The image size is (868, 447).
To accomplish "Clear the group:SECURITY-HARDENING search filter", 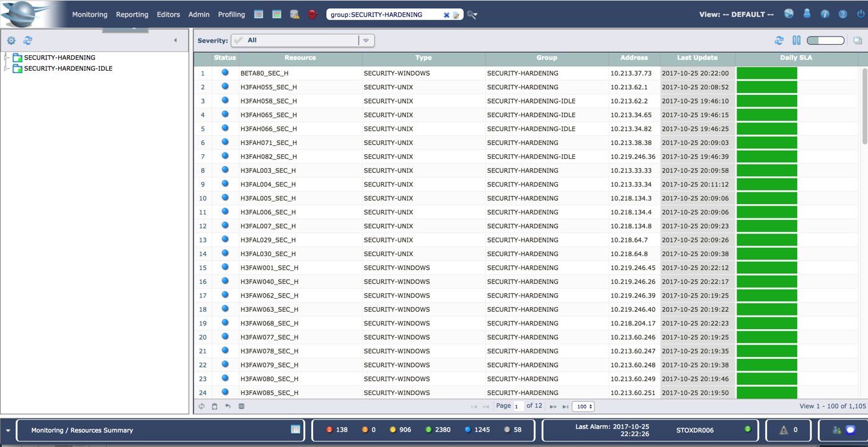I will coord(446,15).
